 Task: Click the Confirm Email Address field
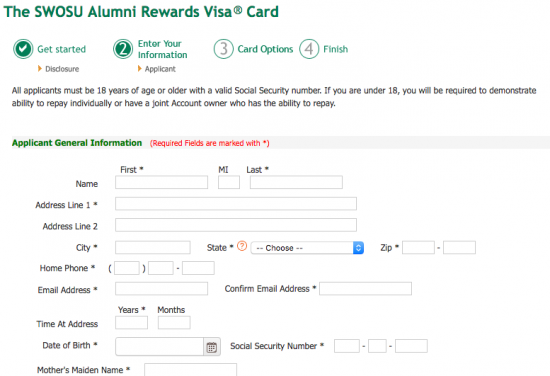click(365, 289)
